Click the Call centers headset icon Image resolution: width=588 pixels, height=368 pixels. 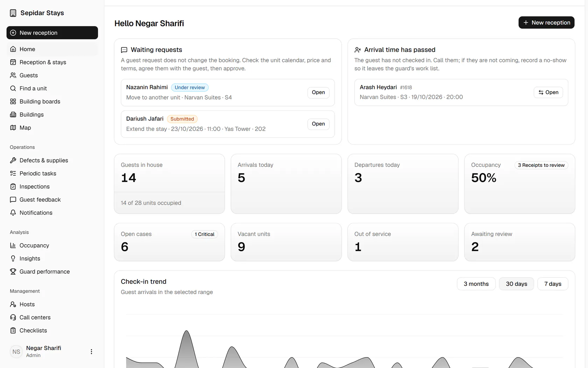pyautogui.click(x=13, y=317)
